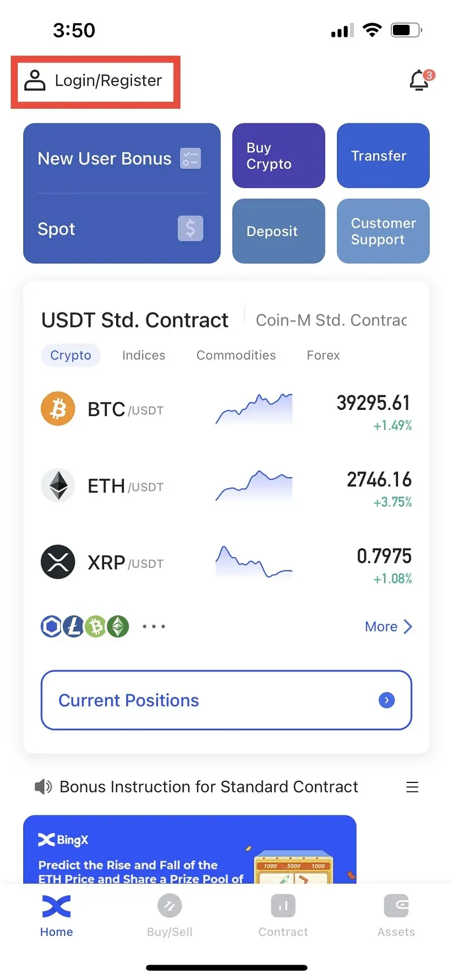Screen dimensions: 453x980
Task: Tap the New User Bonus checklist icon
Action: [190, 159]
